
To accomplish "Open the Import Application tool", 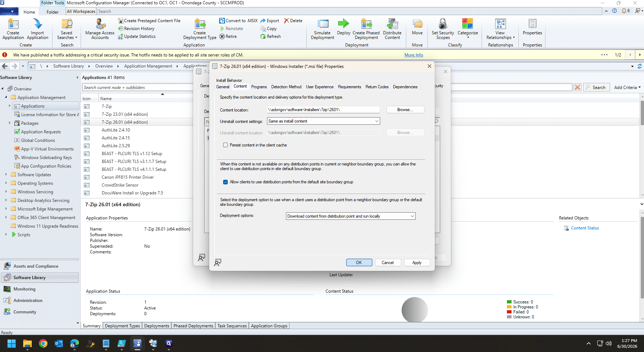I will (x=37, y=29).
